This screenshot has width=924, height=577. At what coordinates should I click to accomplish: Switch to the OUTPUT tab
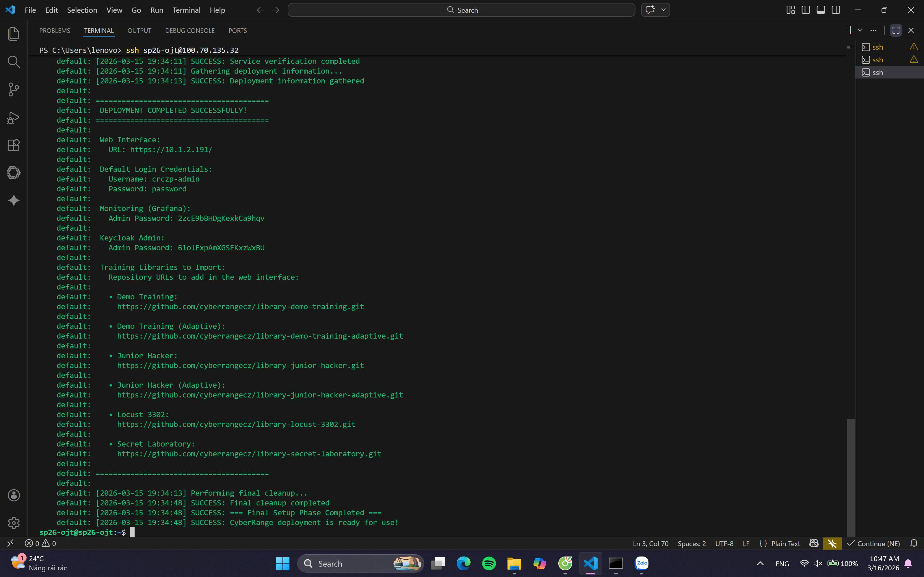pyautogui.click(x=139, y=31)
